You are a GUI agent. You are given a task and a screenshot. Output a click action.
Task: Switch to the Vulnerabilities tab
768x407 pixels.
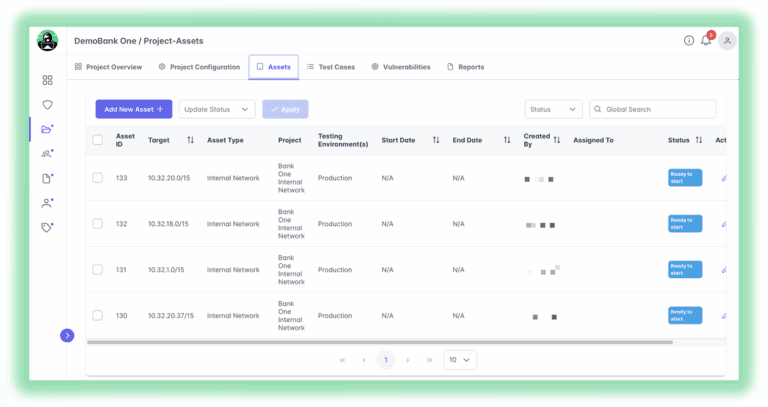click(400, 67)
